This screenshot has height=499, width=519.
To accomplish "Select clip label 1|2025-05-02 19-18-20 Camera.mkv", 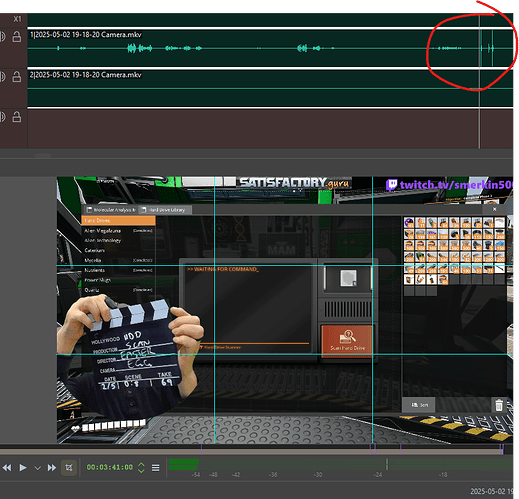I will pos(86,35).
